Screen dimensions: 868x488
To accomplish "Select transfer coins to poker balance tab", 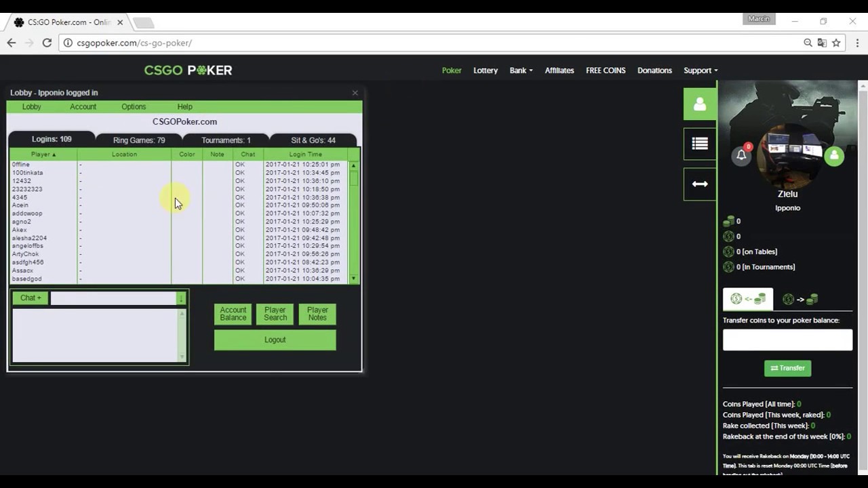I will [x=748, y=299].
